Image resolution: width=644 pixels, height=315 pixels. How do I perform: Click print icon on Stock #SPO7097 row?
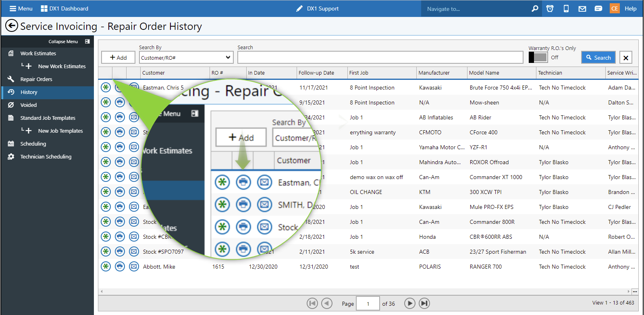pyautogui.click(x=120, y=251)
